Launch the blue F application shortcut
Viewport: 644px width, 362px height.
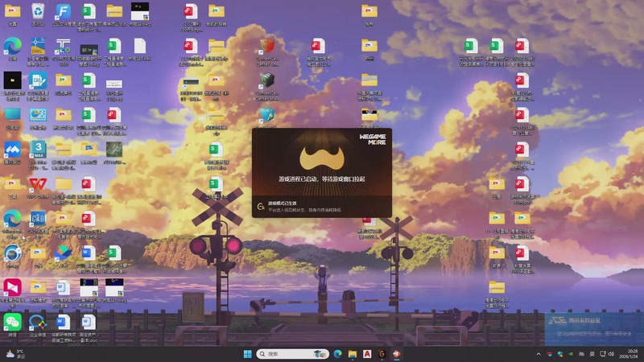(64, 11)
